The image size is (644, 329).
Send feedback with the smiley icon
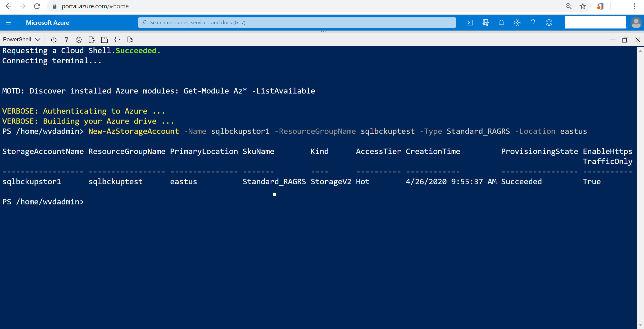coord(549,23)
